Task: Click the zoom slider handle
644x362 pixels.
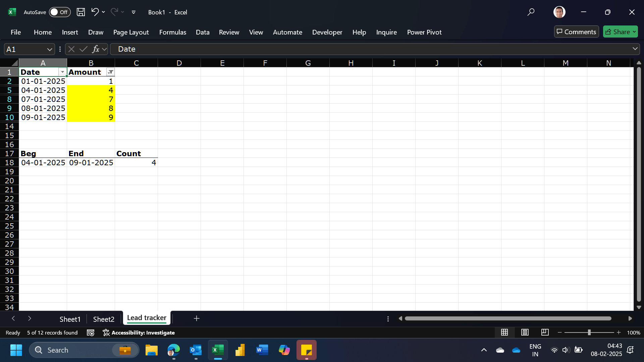Action: pos(589,333)
